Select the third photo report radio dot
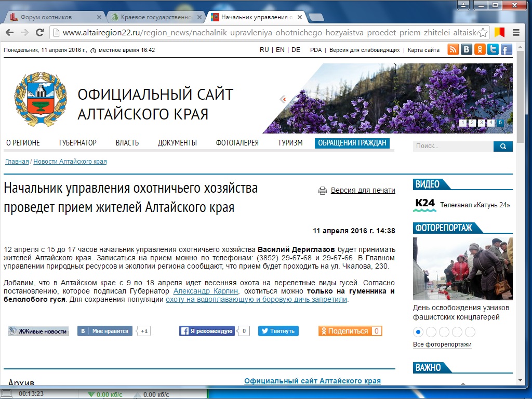This screenshot has width=532, height=399. (444, 332)
